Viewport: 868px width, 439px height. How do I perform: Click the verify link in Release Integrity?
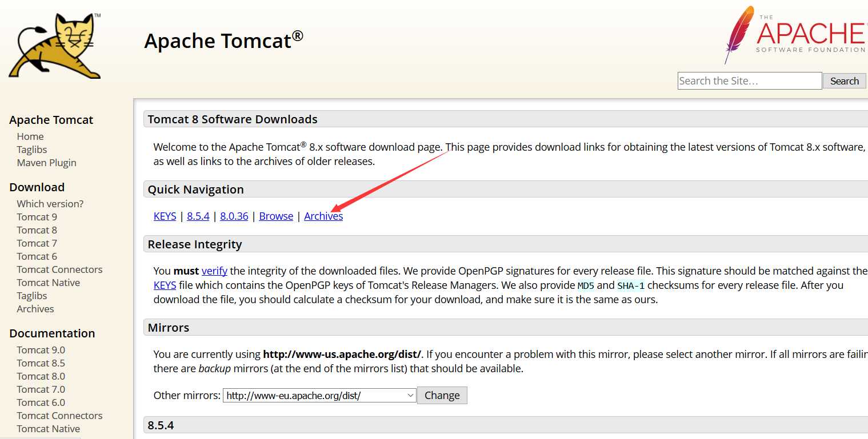pyautogui.click(x=214, y=271)
